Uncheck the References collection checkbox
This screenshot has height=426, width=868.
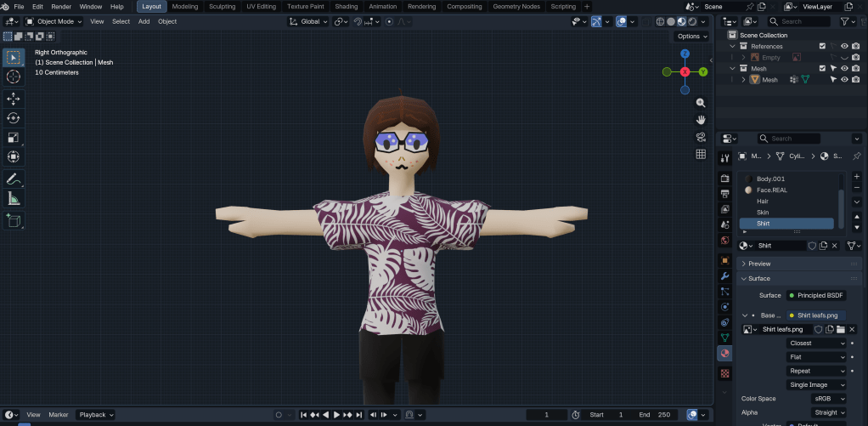[x=821, y=46]
